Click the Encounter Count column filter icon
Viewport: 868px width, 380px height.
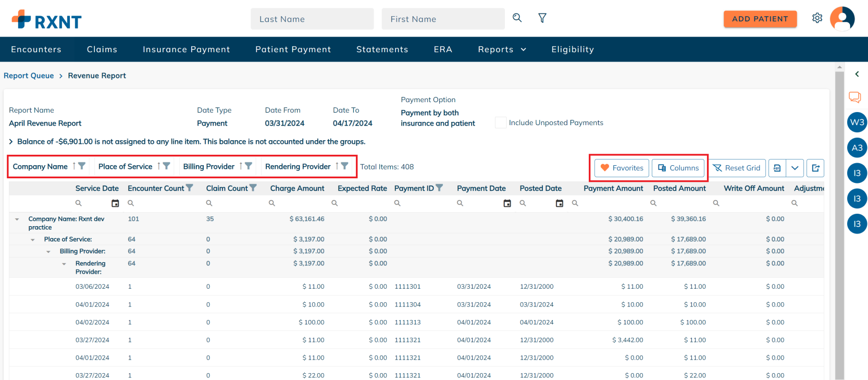[x=190, y=188]
